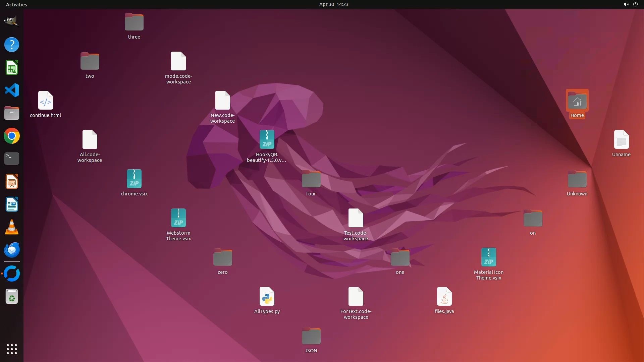Screen dimensions: 644x362
Task: Launch VLC media player
Action: click(11, 227)
